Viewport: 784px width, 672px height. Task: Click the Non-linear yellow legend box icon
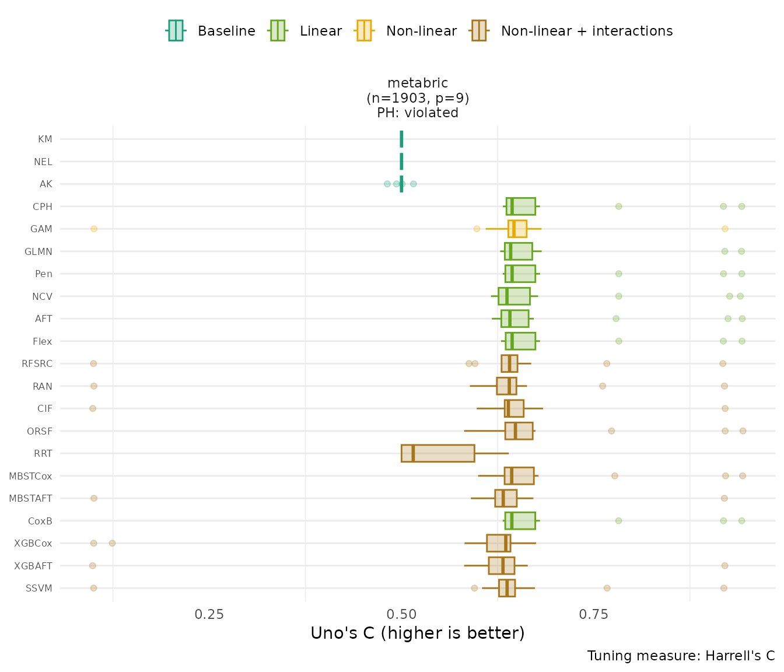[363, 30]
